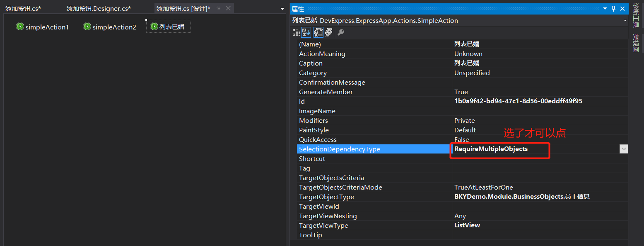Switch to the 添加按钮.cs tab
Image resolution: width=644 pixels, height=246 pixels.
23,8
